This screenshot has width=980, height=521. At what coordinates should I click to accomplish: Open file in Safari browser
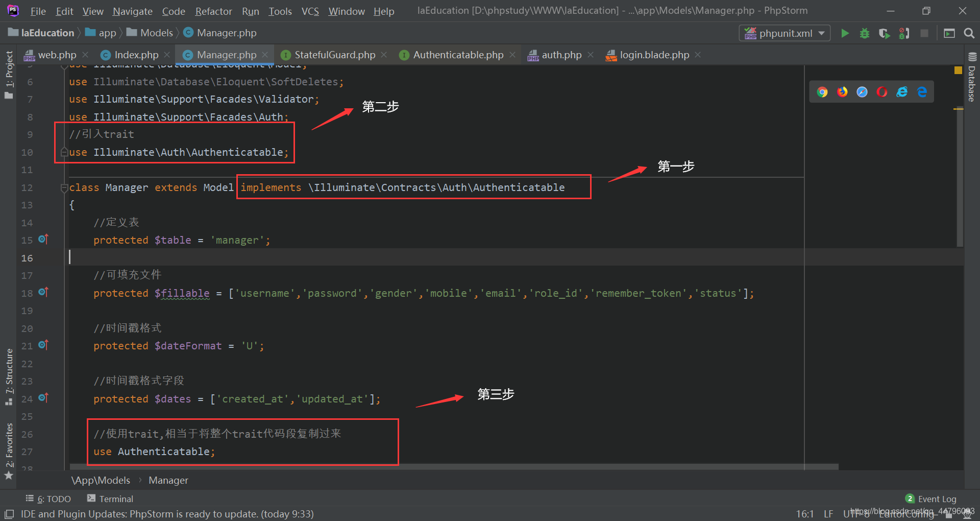coord(862,91)
